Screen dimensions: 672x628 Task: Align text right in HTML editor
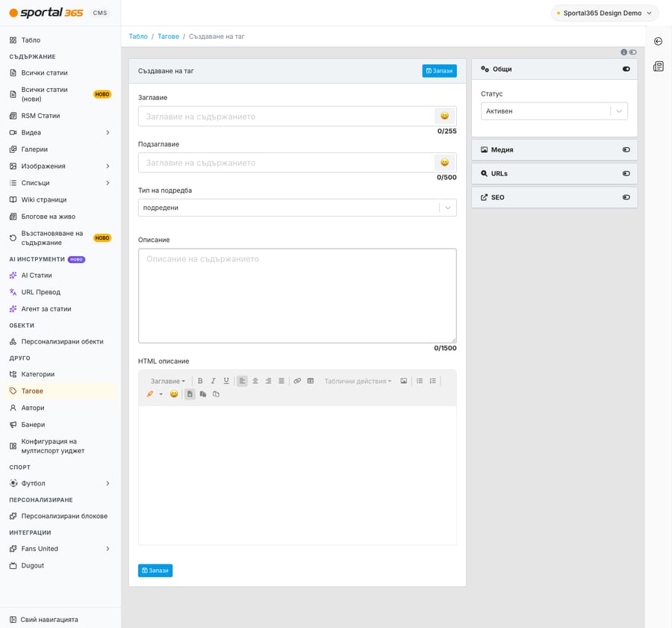268,381
